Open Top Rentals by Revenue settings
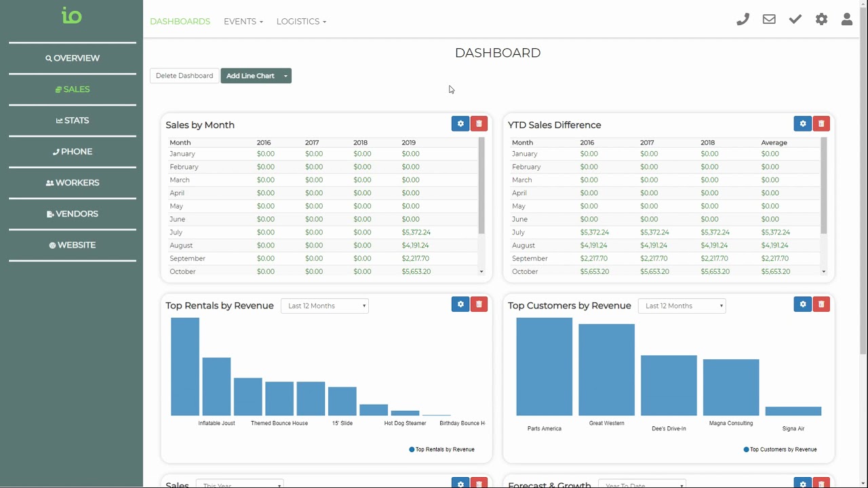The image size is (868, 488). point(460,304)
